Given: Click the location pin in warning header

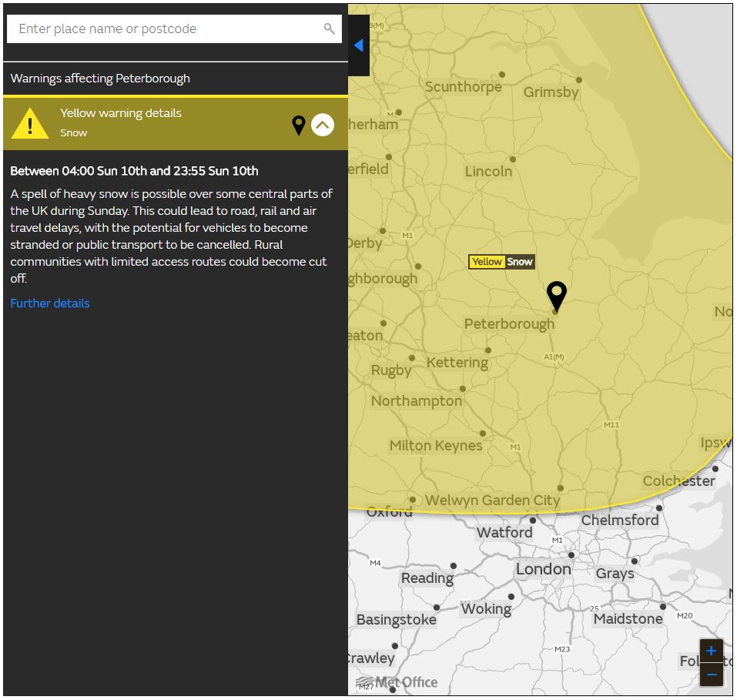Looking at the screenshot, I should (299, 125).
